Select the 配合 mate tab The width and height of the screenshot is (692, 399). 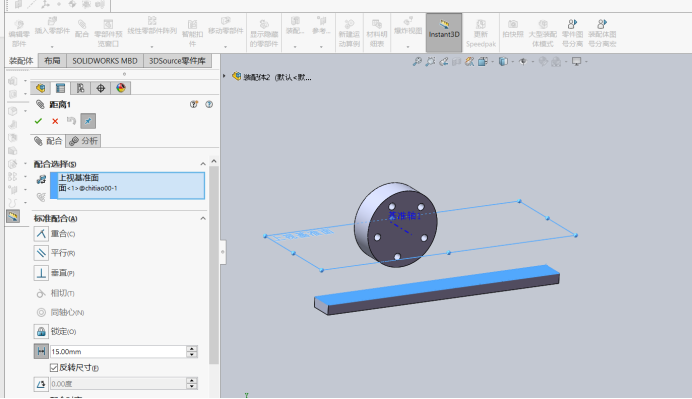tap(49, 141)
